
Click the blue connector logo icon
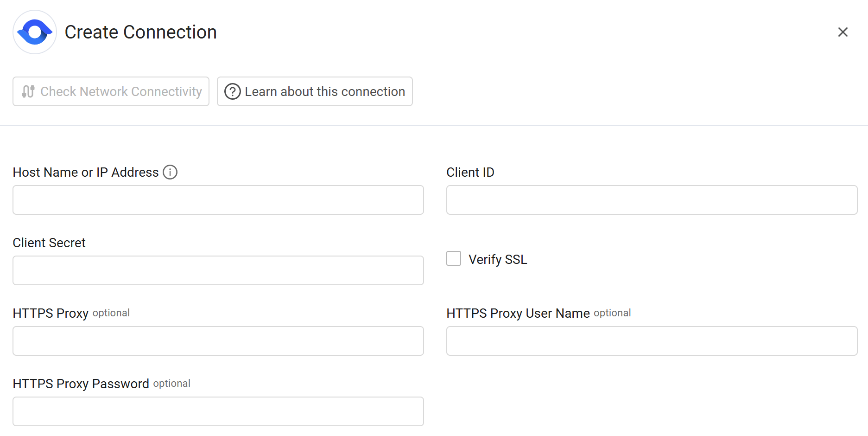[35, 32]
